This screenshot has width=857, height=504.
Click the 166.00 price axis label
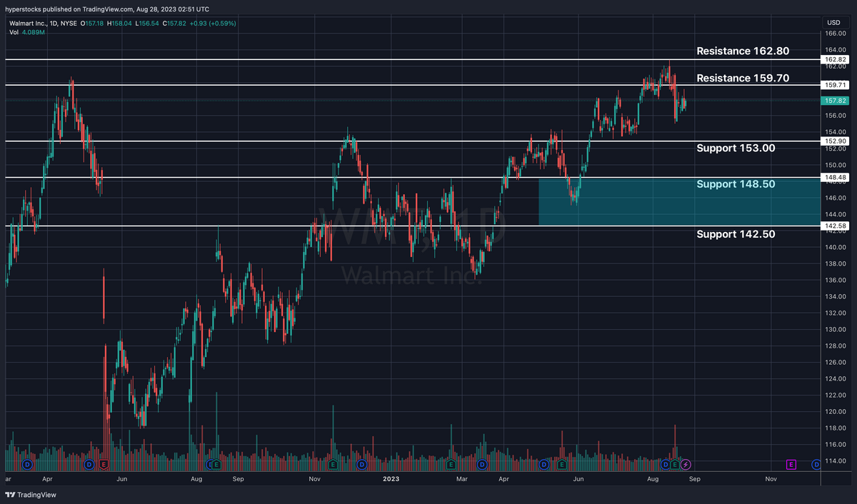click(836, 33)
